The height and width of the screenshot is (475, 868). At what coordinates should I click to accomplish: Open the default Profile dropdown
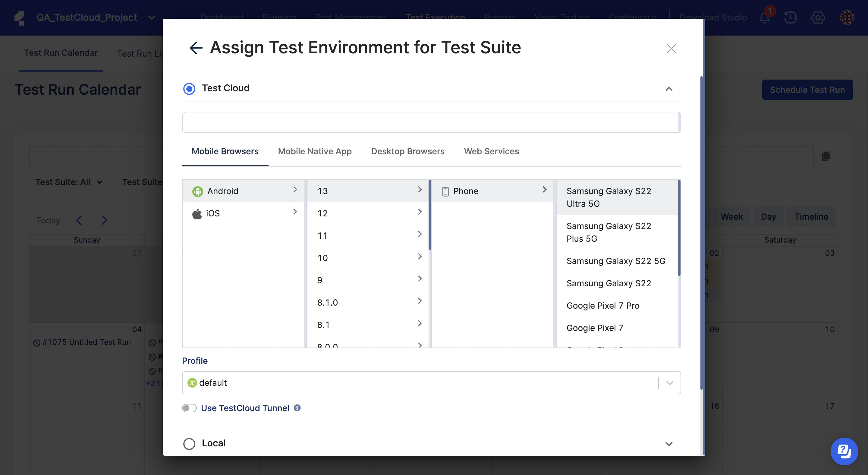click(x=431, y=383)
